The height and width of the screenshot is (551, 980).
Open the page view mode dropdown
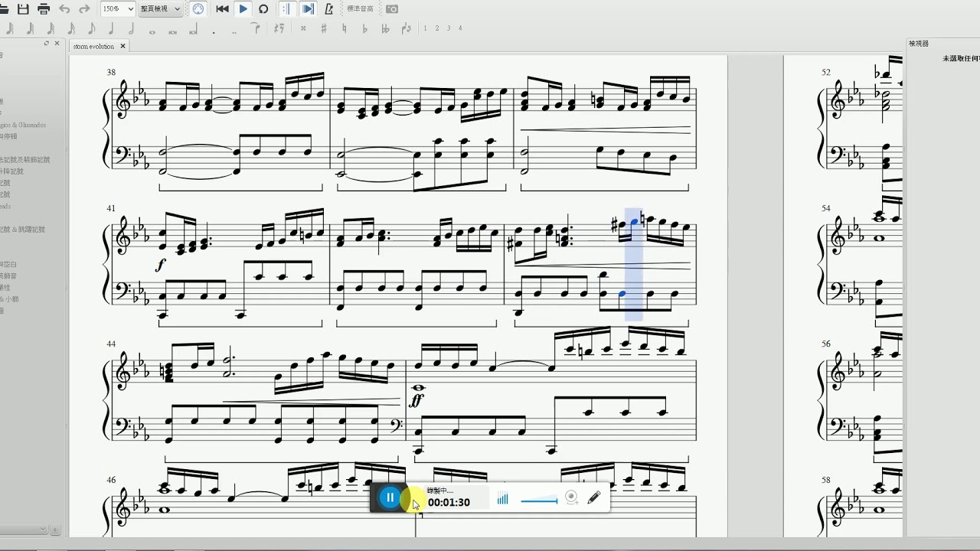pos(161,9)
